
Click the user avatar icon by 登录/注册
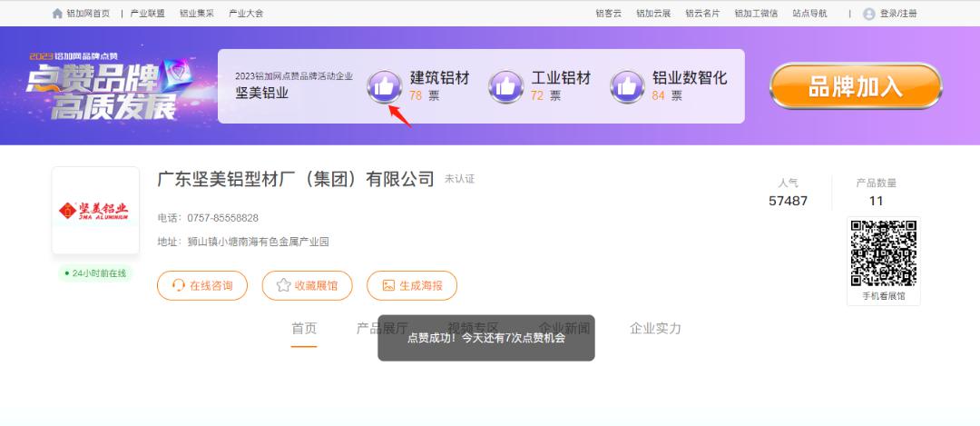click(x=868, y=14)
